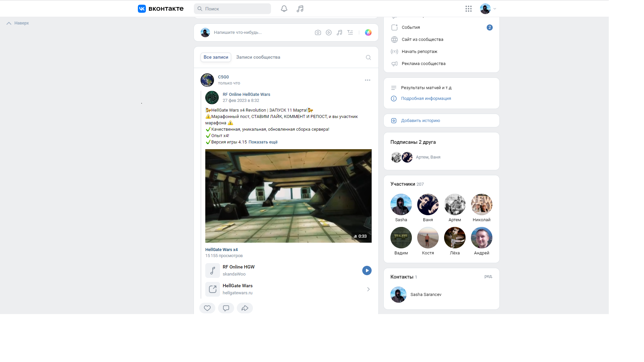The height and width of the screenshot is (362, 644).
Task: Edit contacts with ред. link
Action: click(488, 277)
